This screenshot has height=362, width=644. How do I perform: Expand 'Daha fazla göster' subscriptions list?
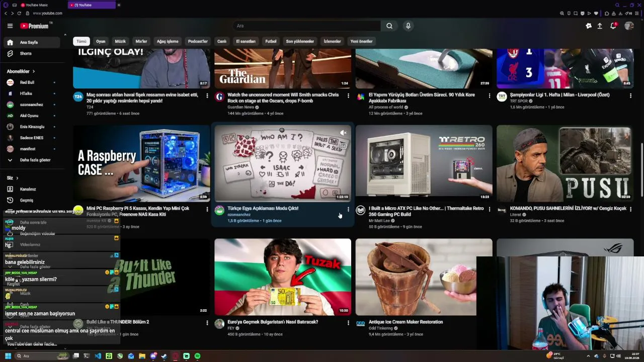tap(33, 160)
